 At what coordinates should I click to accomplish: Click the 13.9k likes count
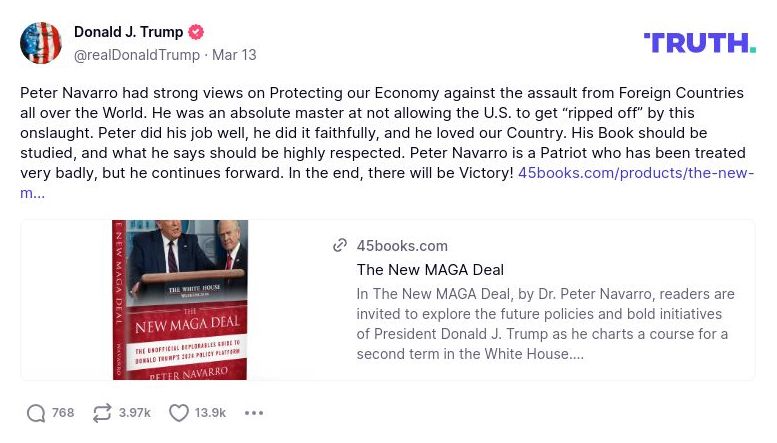click(x=210, y=413)
